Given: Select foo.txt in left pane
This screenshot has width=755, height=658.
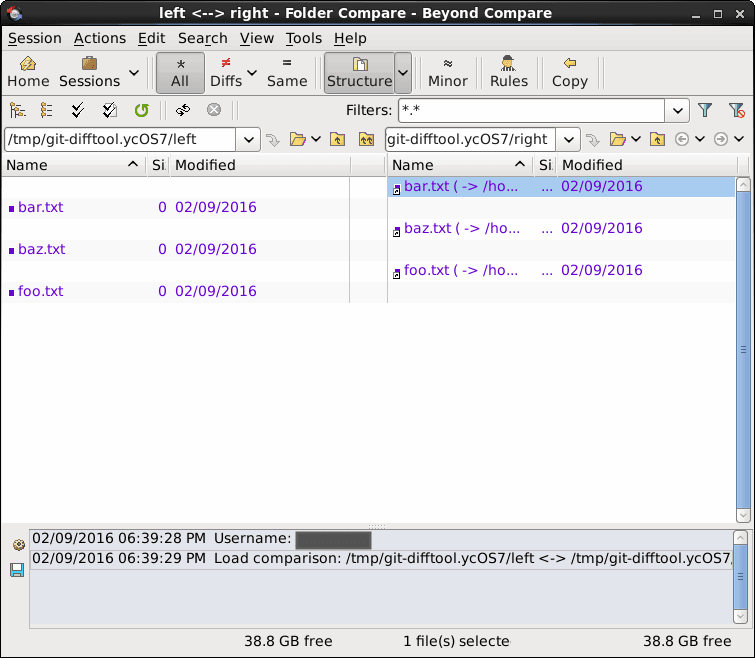Looking at the screenshot, I should (175, 291).
